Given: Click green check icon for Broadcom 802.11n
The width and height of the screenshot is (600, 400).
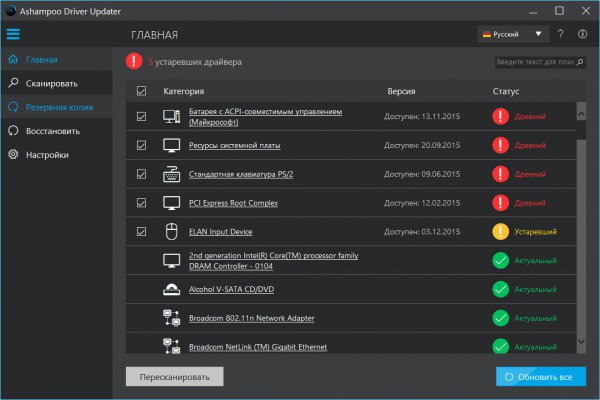Looking at the screenshot, I should [501, 318].
